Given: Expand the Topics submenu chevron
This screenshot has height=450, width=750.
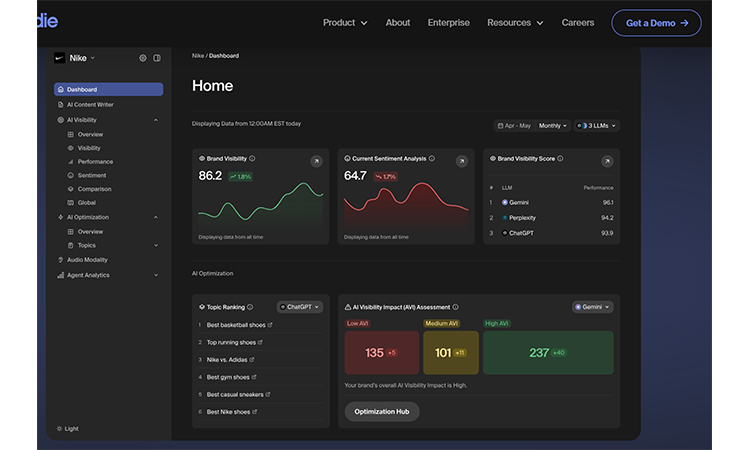Looking at the screenshot, I should (156, 245).
